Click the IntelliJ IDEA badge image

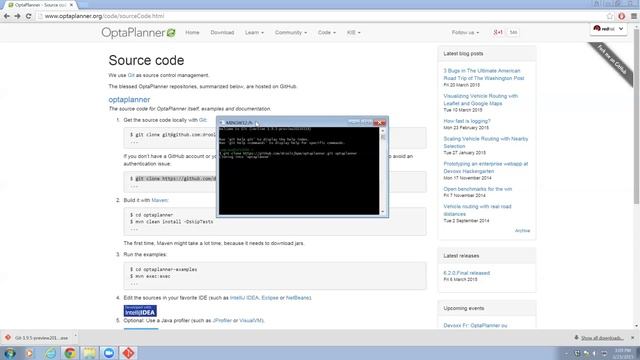[x=140, y=311]
